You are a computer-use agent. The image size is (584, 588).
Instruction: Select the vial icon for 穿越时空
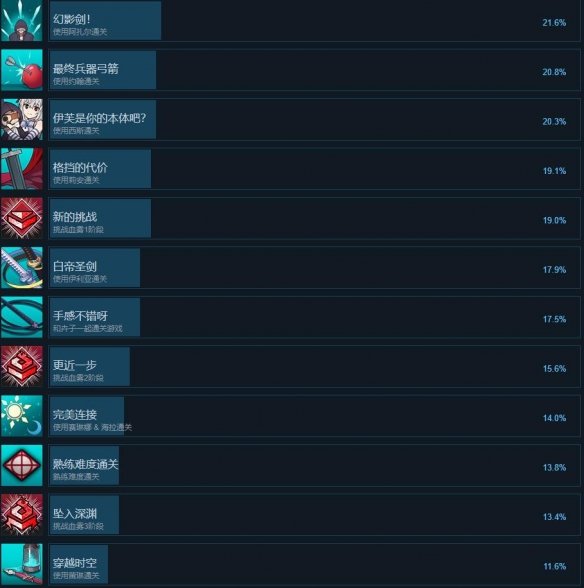(22, 564)
